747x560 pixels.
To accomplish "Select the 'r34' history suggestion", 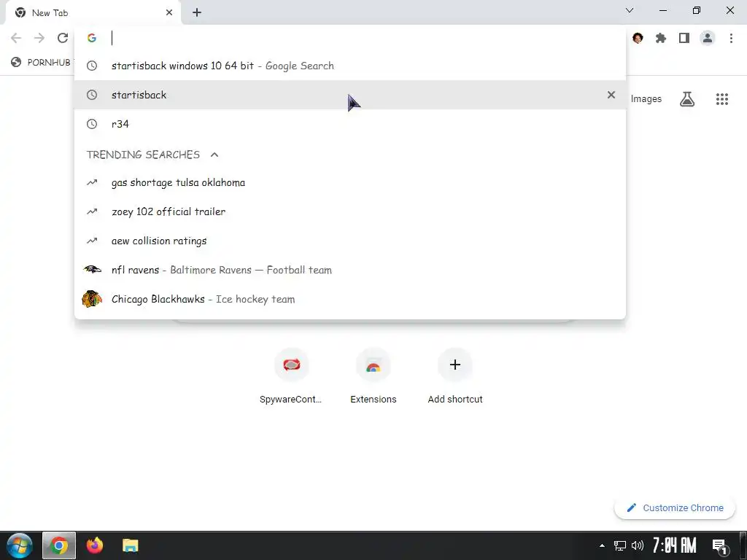I will 350,124.
